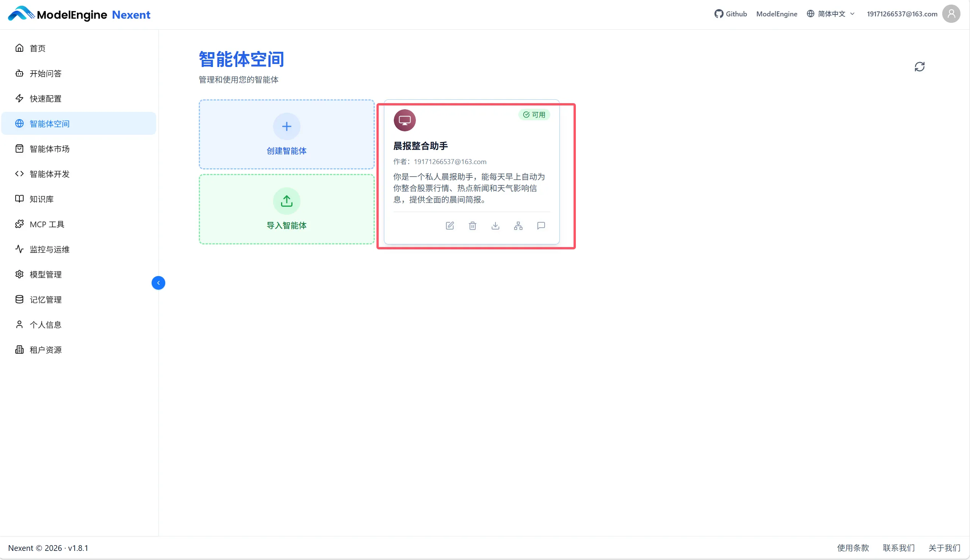970x560 pixels.
Task: Click the 使用条款 footer link
Action: click(853, 548)
